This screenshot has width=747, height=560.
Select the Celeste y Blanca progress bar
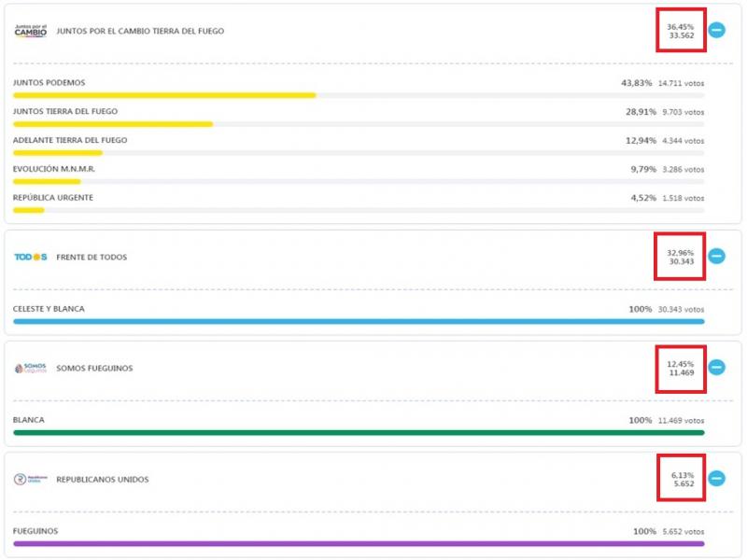click(359, 321)
